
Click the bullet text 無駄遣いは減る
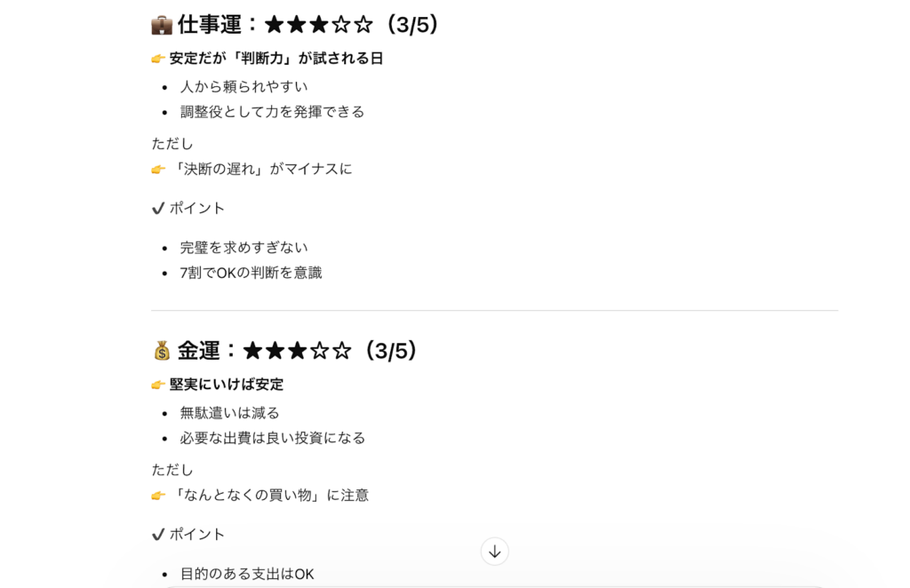tap(229, 413)
